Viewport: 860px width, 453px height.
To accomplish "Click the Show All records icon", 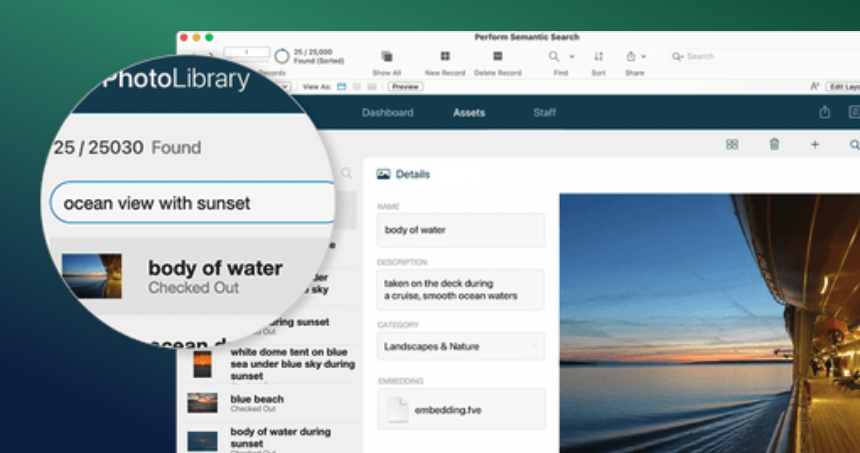I will coord(387,56).
